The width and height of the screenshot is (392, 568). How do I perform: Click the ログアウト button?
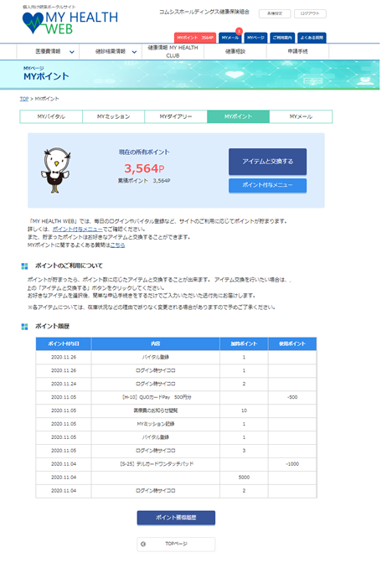tap(310, 13)
